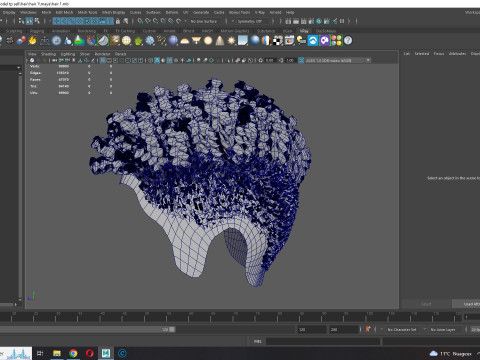Screen dimensions: 480x360
Task: Click the pause Viewport 2.0 icon
Action: 342,21
